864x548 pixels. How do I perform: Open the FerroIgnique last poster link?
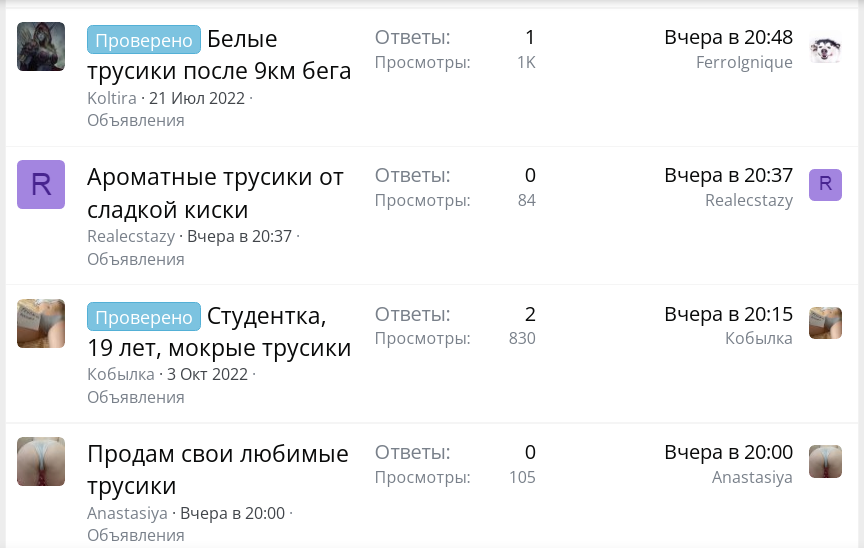click(x=744, y=62)
